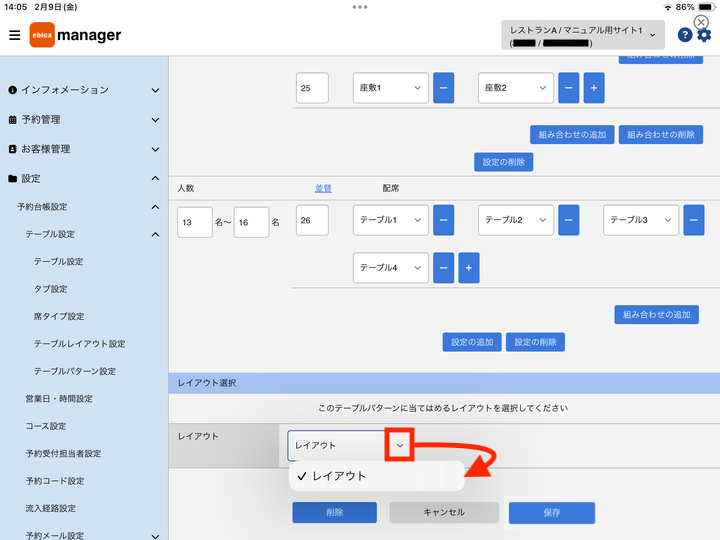The width and height of the screenshot is (720, 540).
Task: Click the maximum people field showing 16
Action: (x=251, y=222)
